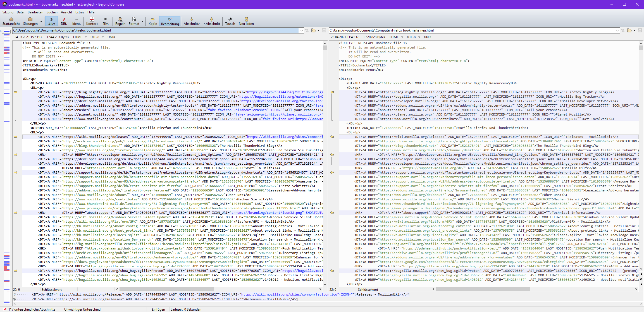
Task: Click the Regeln rules icon
Action: [120, 21]
